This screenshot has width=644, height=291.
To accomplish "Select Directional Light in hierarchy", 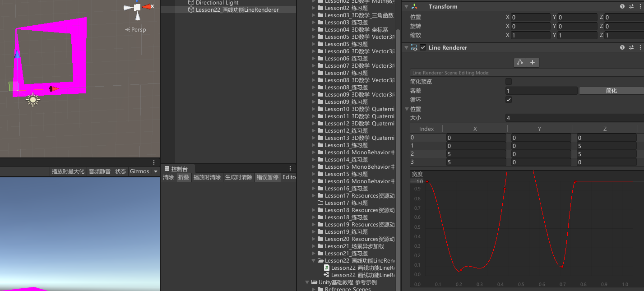I will tap(217, 3).
